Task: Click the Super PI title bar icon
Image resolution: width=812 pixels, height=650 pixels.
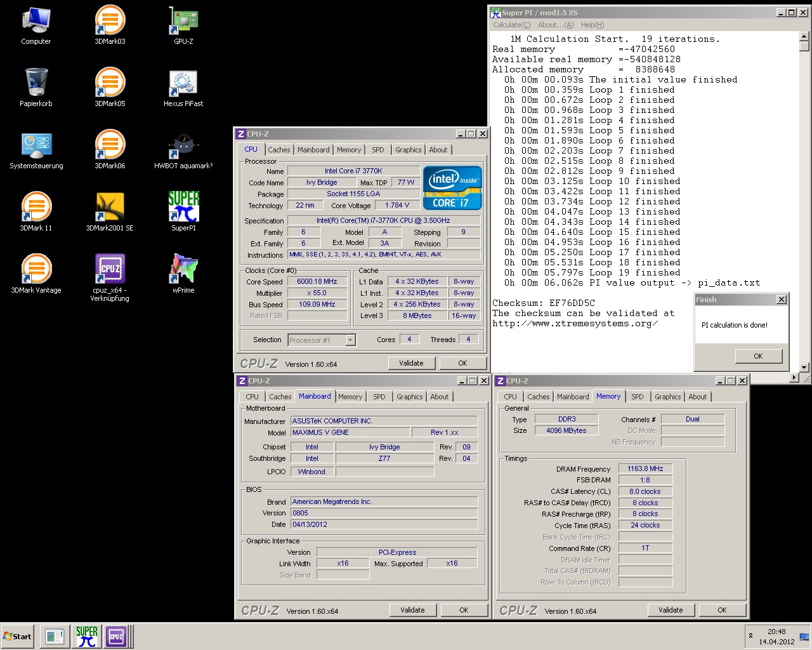Action: (x=495, y=12)
